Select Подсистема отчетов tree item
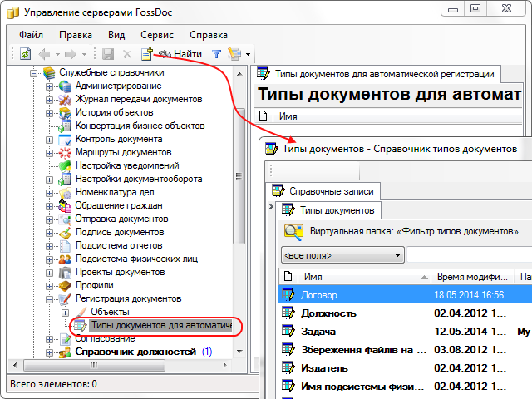Image resolution: width=532 pixels, height=399 pixels. pyautogui.click(x=119, y=245)
